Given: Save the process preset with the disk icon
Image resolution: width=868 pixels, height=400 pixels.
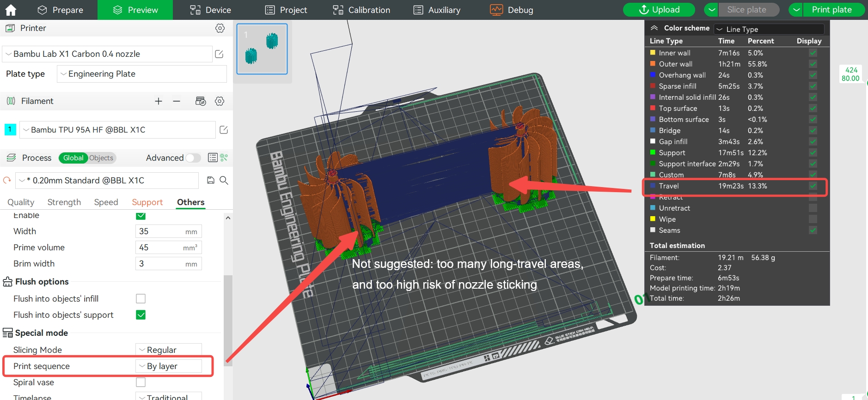Looking at the screenshot, I should click(x=211, y=180).
